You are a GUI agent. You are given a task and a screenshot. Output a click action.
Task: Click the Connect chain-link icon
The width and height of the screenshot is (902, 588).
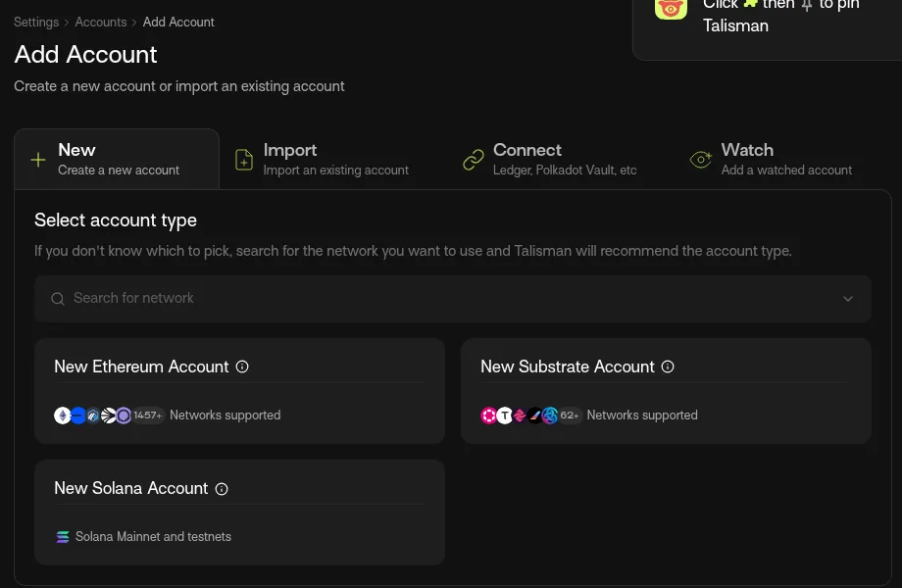(x=474, y=160)
